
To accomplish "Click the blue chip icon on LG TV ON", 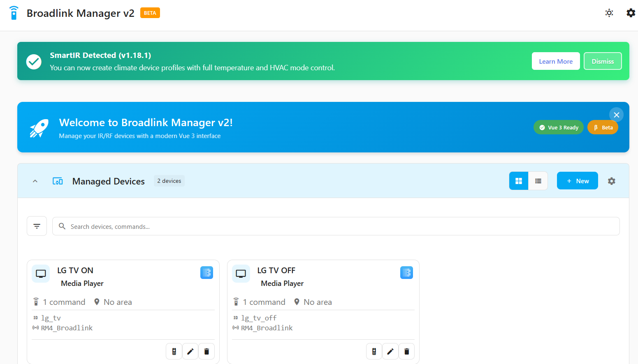I will [x=206, y=272].
